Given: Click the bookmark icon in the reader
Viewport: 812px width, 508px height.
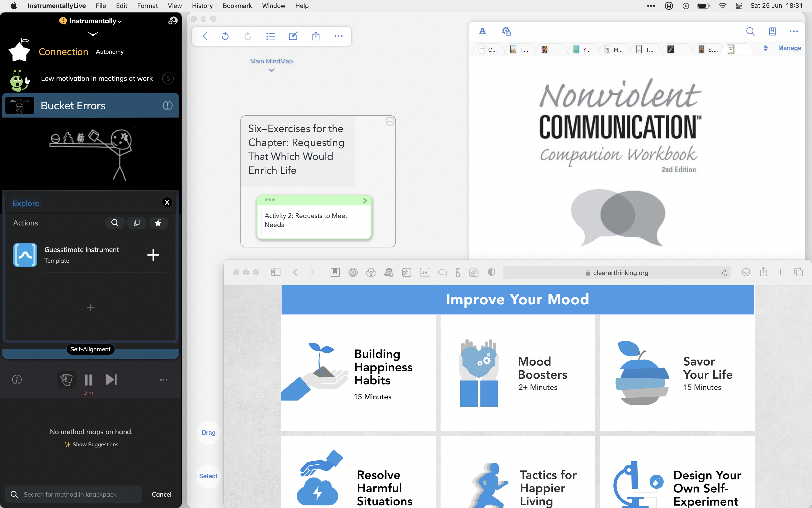Looking at the screenshot, I should pos(772,31).
